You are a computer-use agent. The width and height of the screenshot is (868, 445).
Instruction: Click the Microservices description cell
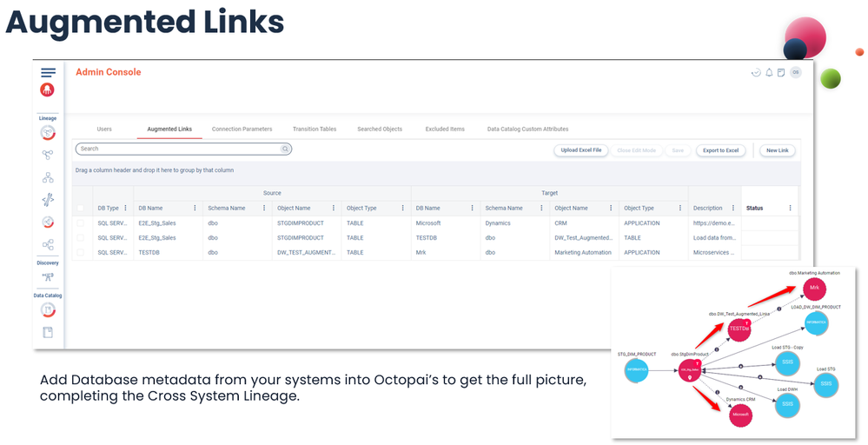click(x=714, y=252)
